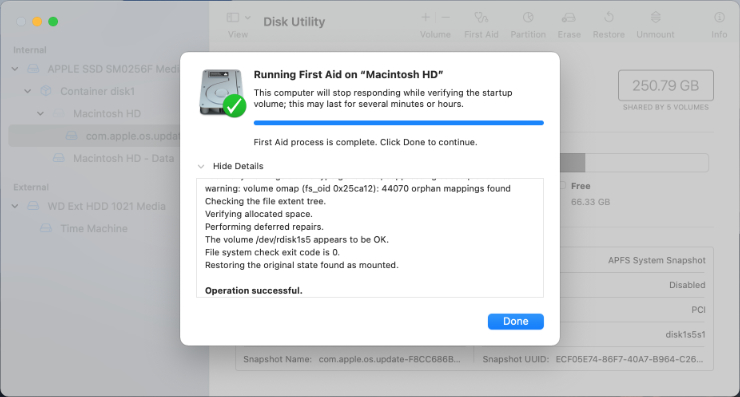Click the Done button
740x397 pixels.
click(x=515, y=321)
